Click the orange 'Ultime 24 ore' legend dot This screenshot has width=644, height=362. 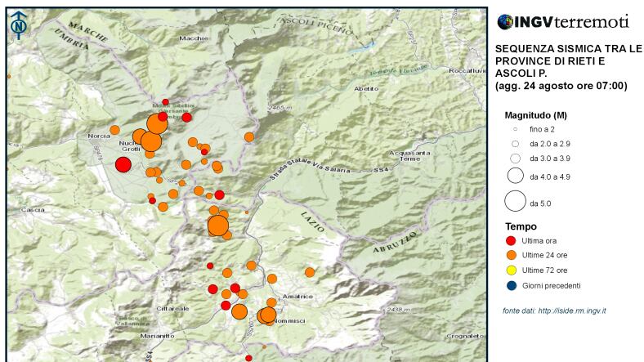(x=511, y=255)
